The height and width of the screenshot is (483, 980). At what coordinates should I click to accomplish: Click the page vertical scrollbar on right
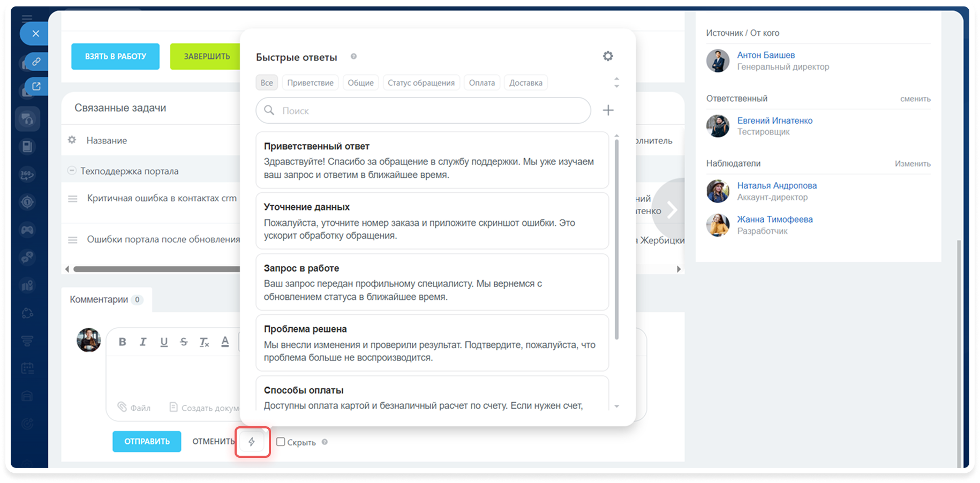(959, 353)
